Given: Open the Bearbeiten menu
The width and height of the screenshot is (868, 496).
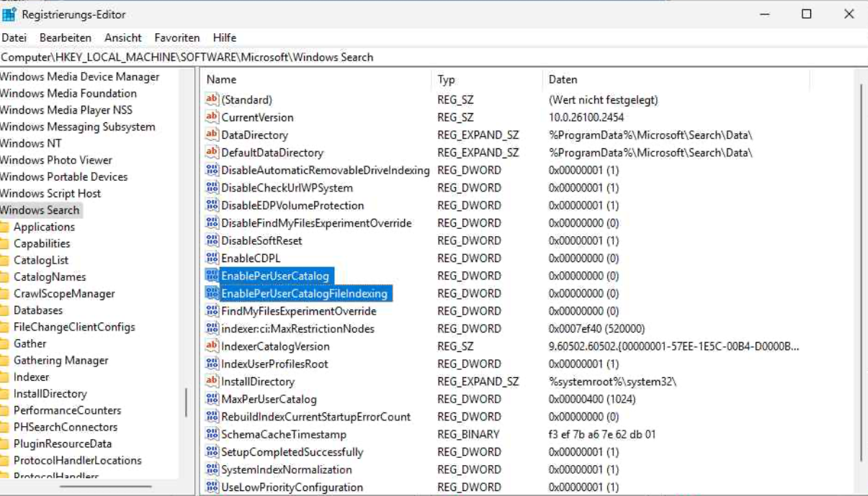Looking at the screenshot, I should [x=66, y=37].
